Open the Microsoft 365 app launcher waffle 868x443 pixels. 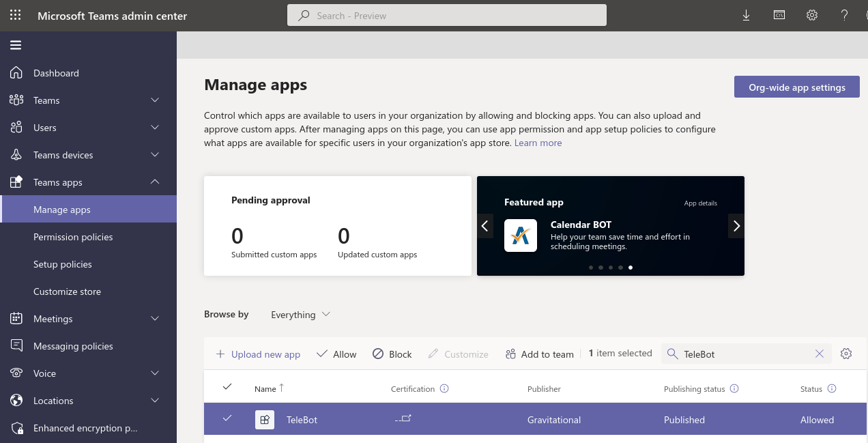tap(15, 15)
